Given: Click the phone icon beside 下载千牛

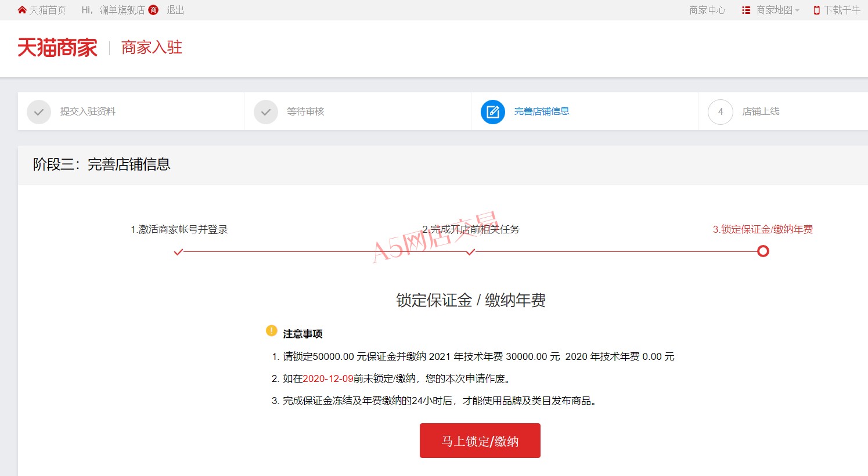Looking at the screenshot, I should (x=817, y=10).
